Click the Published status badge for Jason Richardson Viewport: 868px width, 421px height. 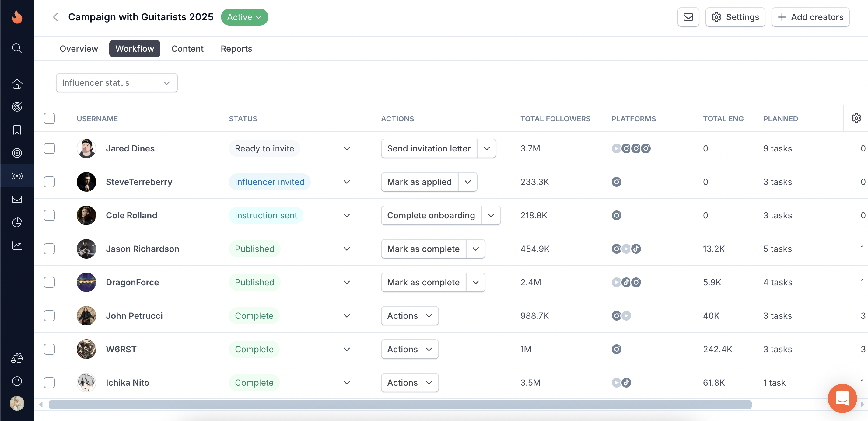254,249
